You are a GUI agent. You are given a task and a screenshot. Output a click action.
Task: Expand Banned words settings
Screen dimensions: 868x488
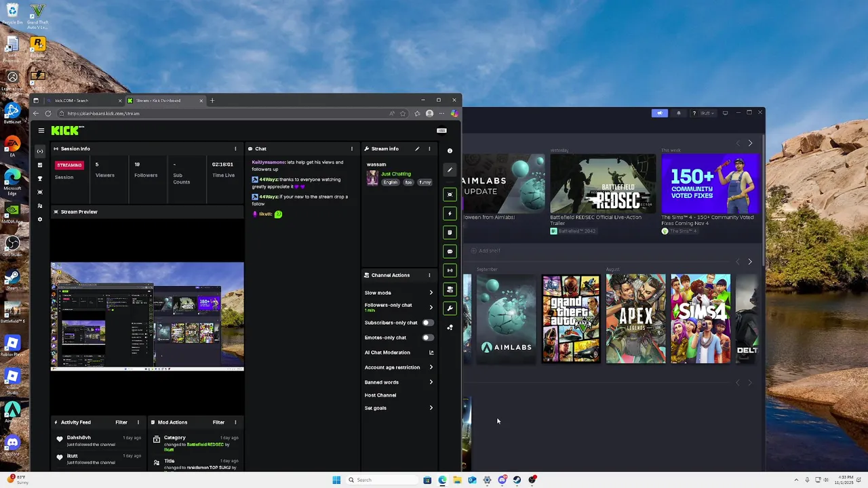pos(431,382)
